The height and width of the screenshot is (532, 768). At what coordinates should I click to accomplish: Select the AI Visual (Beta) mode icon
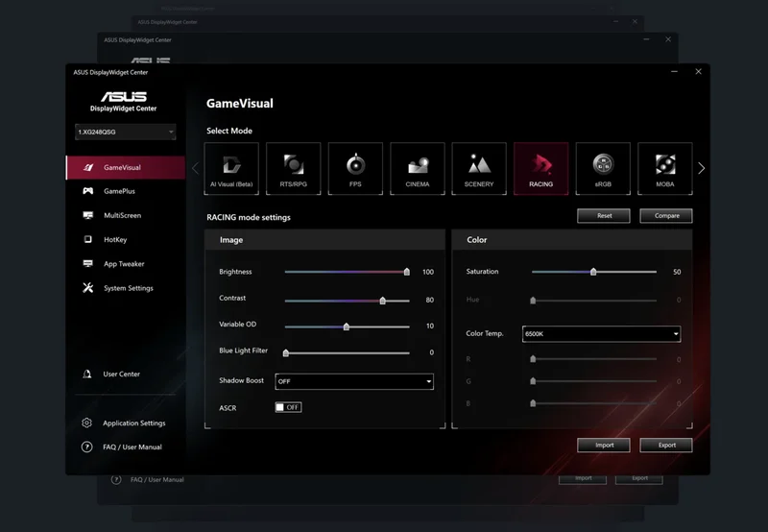point(231,168)
